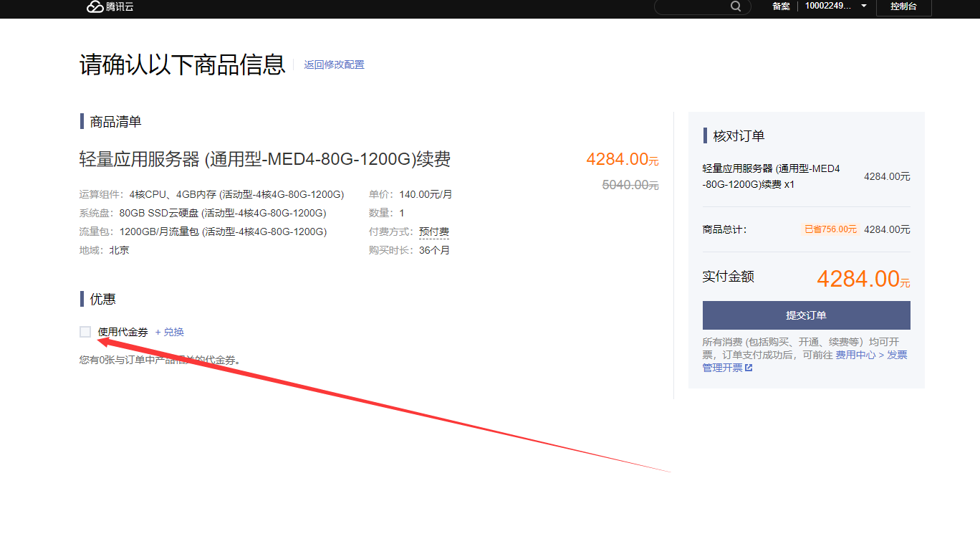Viewport: 980px width, 549px height.
Task: Click the 预付费 payment method text
Action: 434,231
